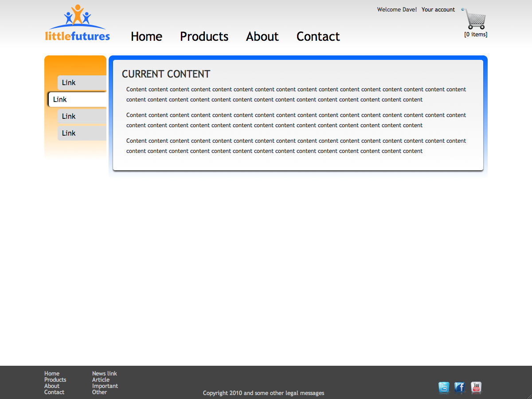The height and width of the screenshot is (399, 532).
Task: Open the About page from top navigation
Action: (262, 37)
